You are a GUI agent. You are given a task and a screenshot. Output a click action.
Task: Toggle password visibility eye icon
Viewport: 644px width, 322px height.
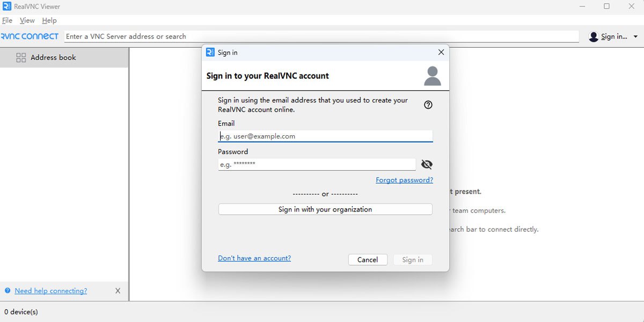click(x=427, y=164)
